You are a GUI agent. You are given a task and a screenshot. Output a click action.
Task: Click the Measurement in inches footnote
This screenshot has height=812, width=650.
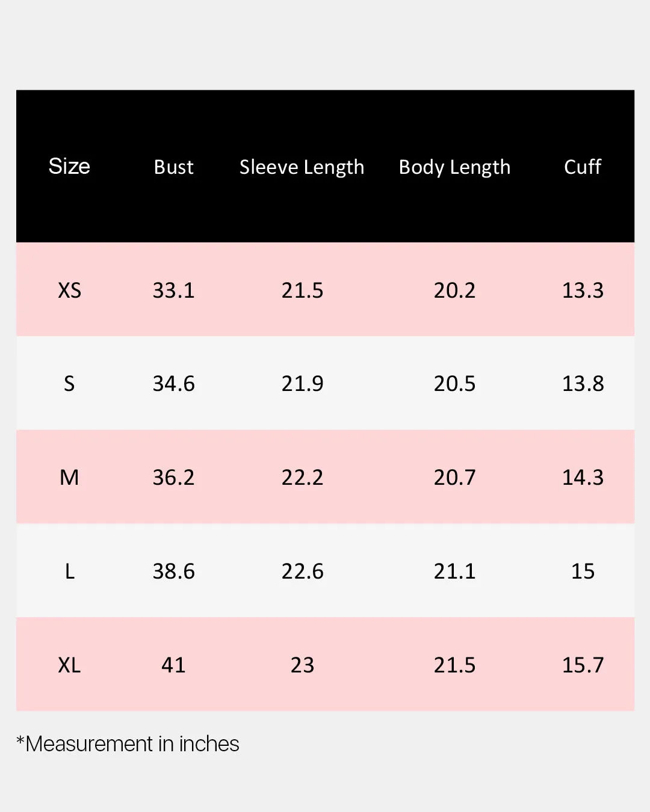pyautogui.click(x=128, y=744)
